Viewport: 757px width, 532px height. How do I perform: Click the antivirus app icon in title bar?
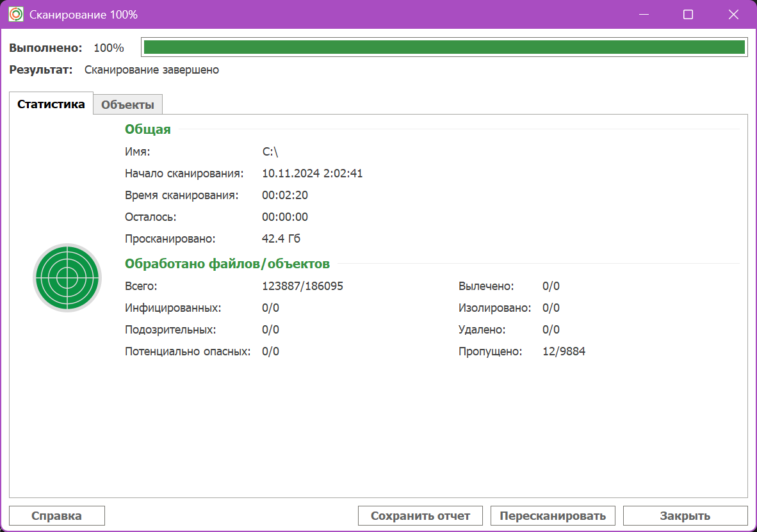click(x=16, y=14)
